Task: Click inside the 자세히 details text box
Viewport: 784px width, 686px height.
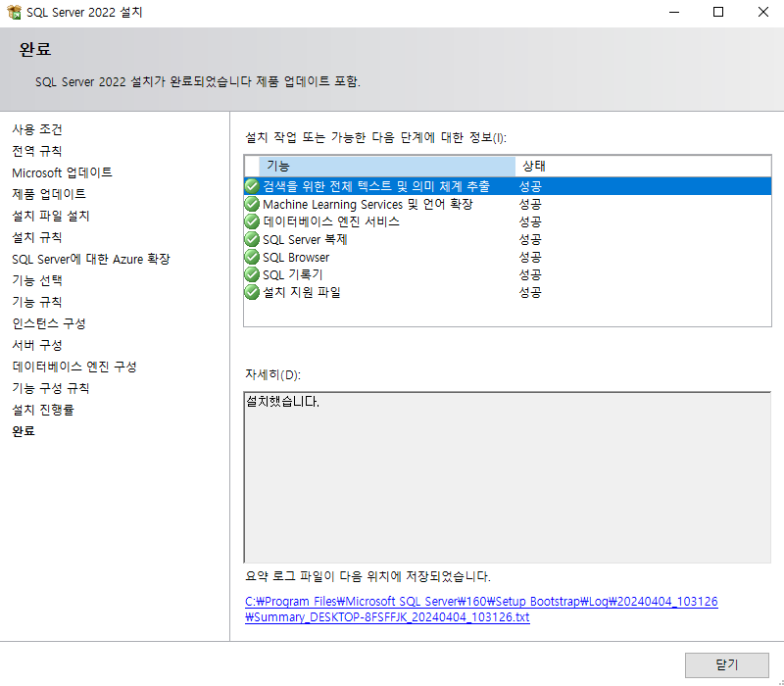Action: coord(508,477)
